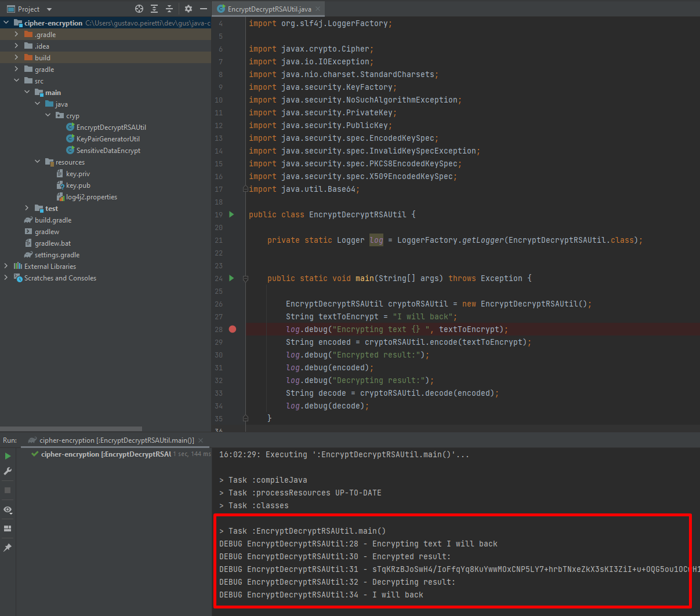This screenshot has width=700, height=616.
Task: Collapse the cipher-encryption root node
Action: tap(6, 23)
